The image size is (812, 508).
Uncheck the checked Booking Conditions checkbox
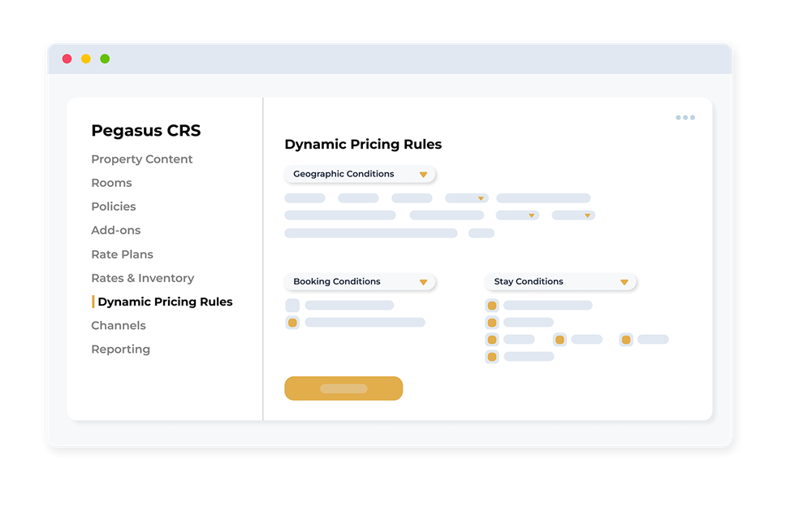292,323
